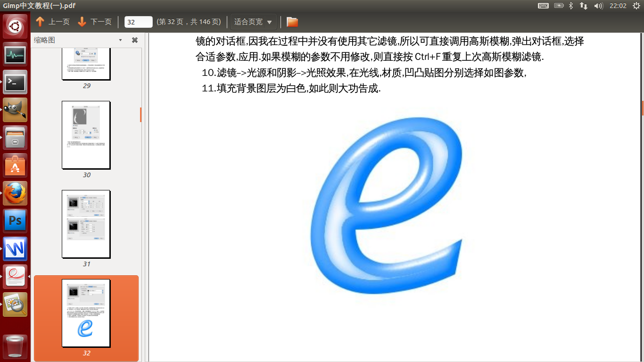Open WPS Writer launcher icon
This screenshot has height=362, width=644.
click(15, 249)
